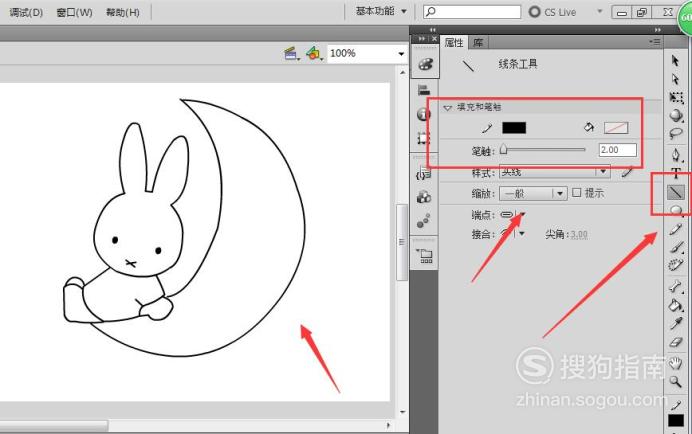Select the Eraser tool
The width and height of the screenshot is (692, 434).
click(676, 342)
